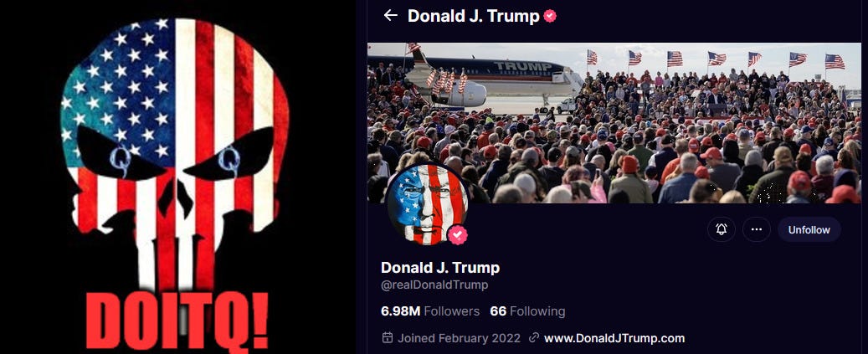This screenshot has width=868, height=354.
Task: Click the Donald J. Trump header title
Action: [x=473, y=16]
